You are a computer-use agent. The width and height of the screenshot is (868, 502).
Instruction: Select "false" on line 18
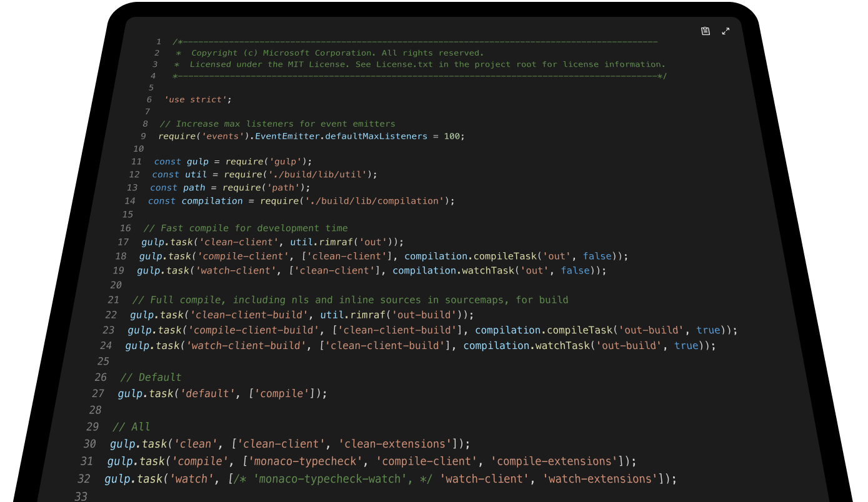597,257
